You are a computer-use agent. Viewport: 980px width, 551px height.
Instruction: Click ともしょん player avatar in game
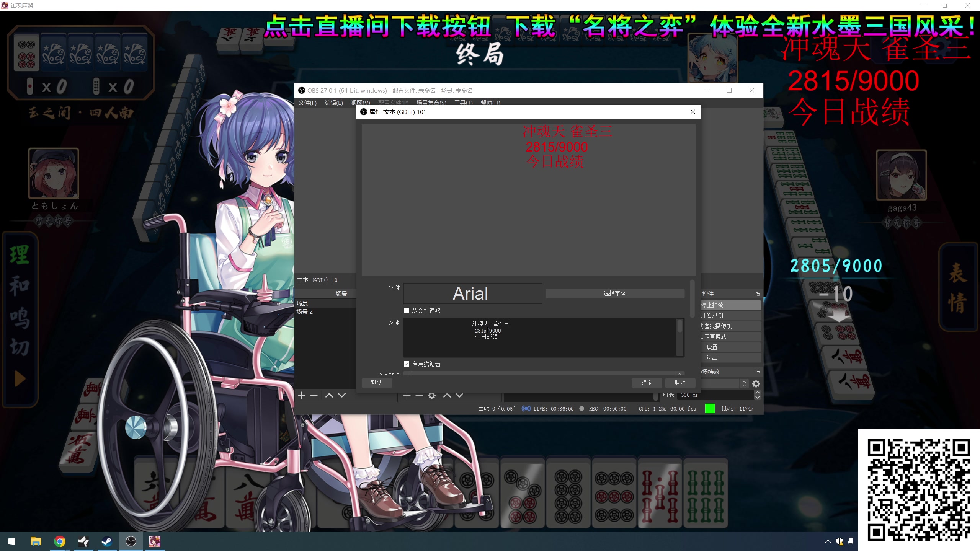pyautogui.click(x=54, y=173)
